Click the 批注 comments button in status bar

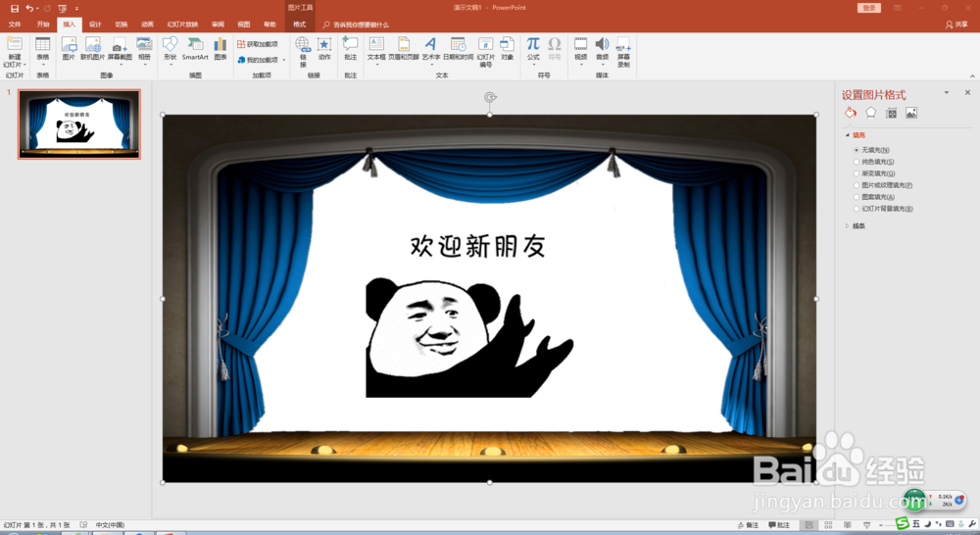click(779, 525)
